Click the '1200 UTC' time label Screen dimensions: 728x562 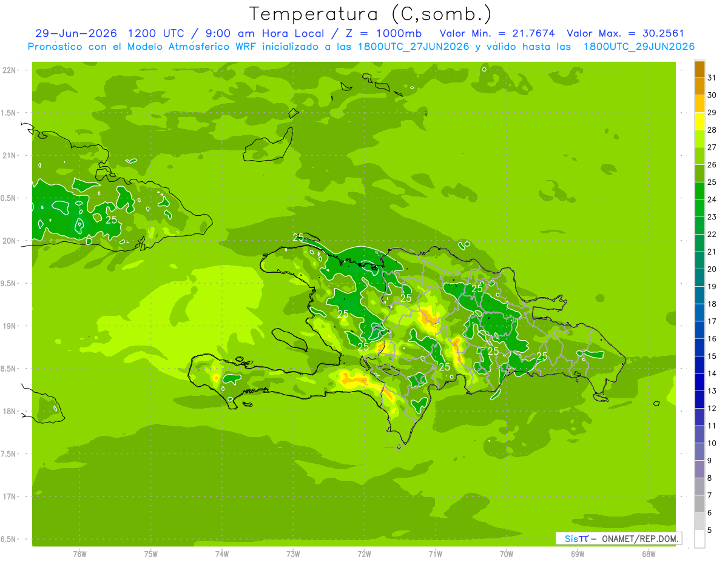coord(157,34)
